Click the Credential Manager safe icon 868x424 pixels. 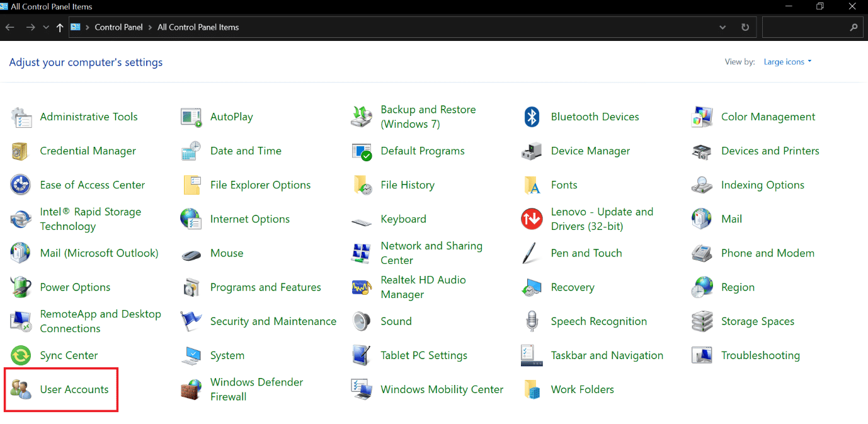(x=21, y=151)
